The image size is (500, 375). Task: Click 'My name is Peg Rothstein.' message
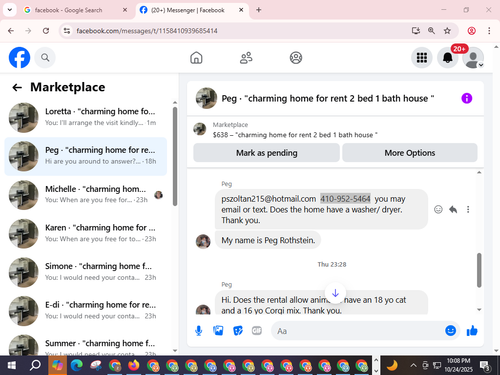tap(268, 240)
